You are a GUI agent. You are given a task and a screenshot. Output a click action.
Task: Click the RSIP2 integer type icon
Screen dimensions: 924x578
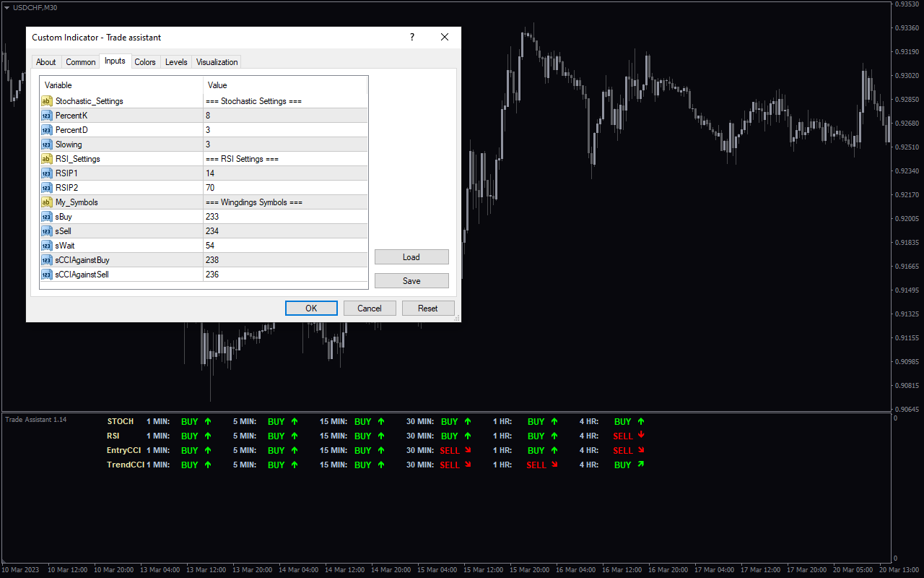(47, 188)
